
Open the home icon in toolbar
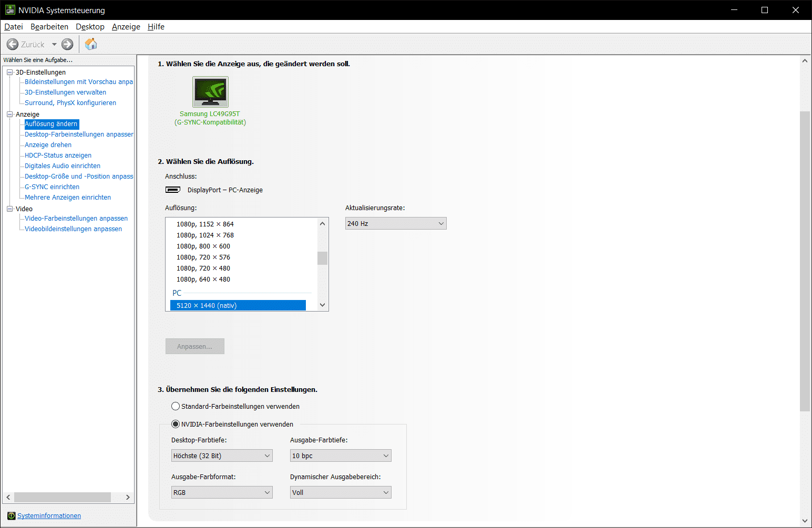pyautogui.click(x=91, y=44)
